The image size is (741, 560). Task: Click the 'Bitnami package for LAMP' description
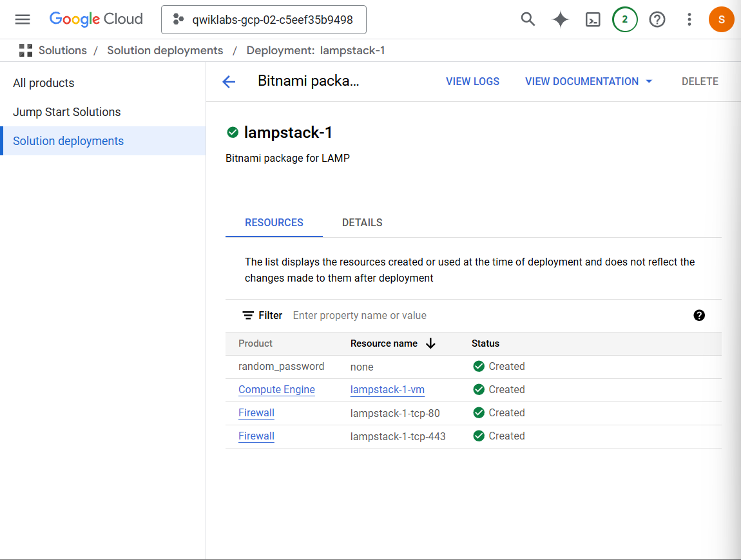point(287,158)
